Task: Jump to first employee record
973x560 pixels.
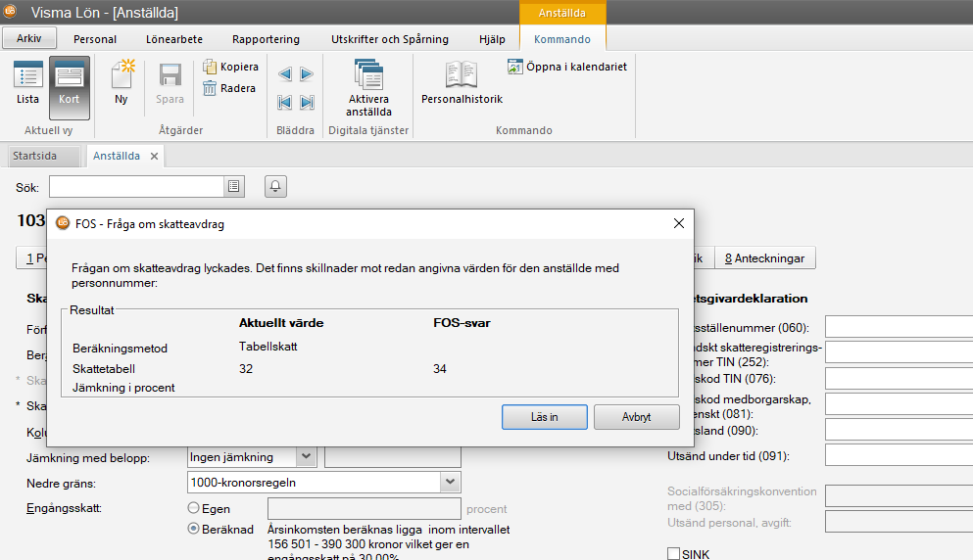Action: pyautogui.click(x=285, y=103)
